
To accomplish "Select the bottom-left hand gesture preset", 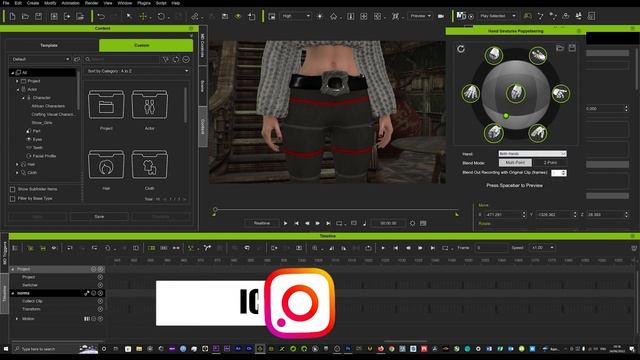I will coord(493,133).
